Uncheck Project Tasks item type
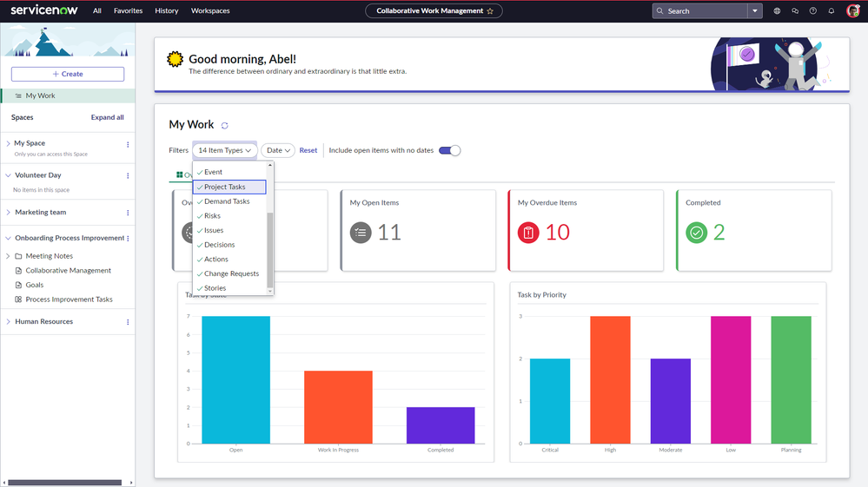This screenshot has width=868, height=487. tap(229, 188)
